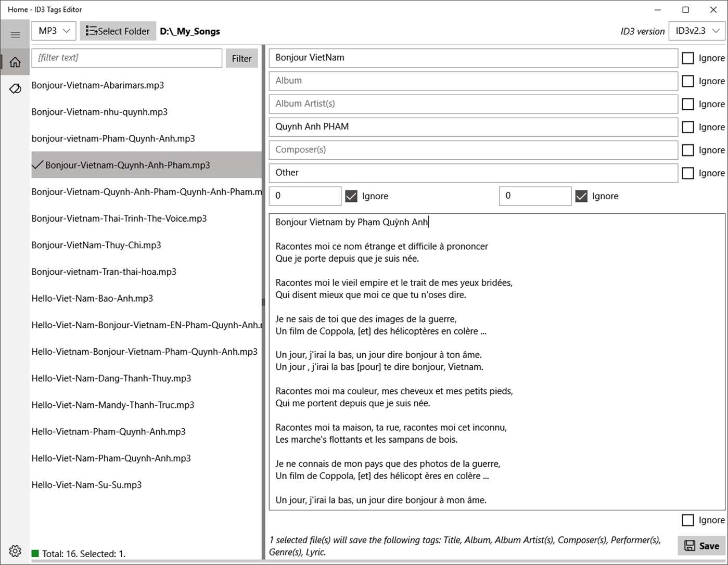Open the MP3 file type dropdown

[54, 31]
